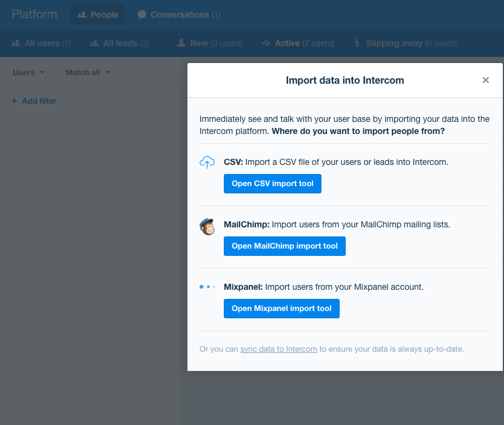Click the Active segment pulse icon
Image resolution: width=504 pixels, height=425 pixels.
pyautogui.click(x=266, y=42)
